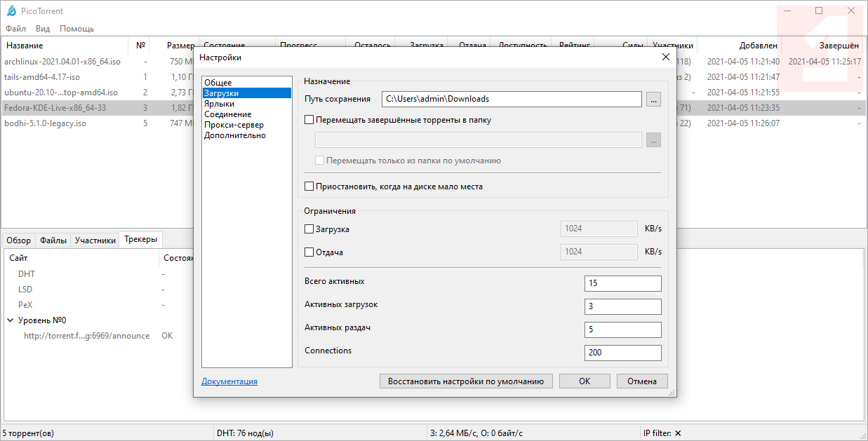Click the PicoTorrent app icon in title bar

pos(11,11)
